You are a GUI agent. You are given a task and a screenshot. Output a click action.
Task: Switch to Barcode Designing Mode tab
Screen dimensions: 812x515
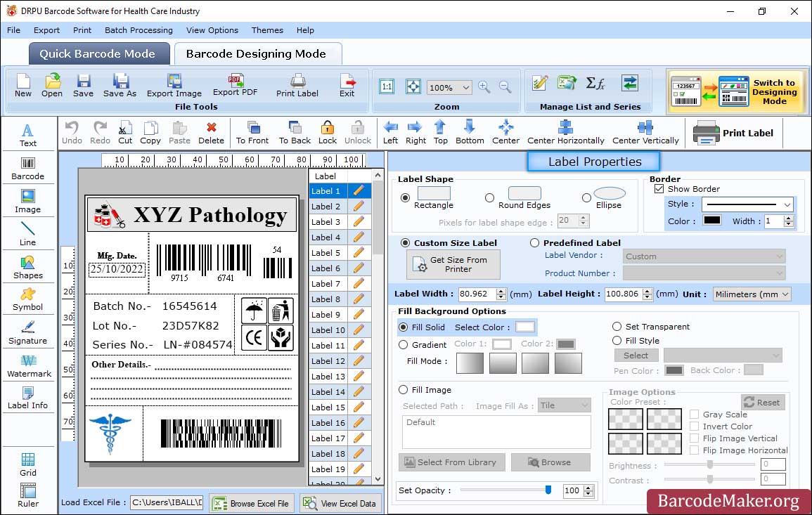[x=256, y=54]
